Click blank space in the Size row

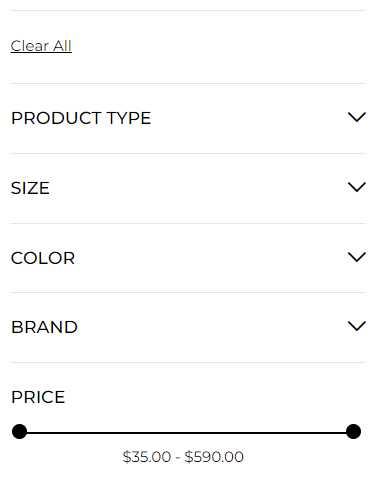(x=200, y=188)
